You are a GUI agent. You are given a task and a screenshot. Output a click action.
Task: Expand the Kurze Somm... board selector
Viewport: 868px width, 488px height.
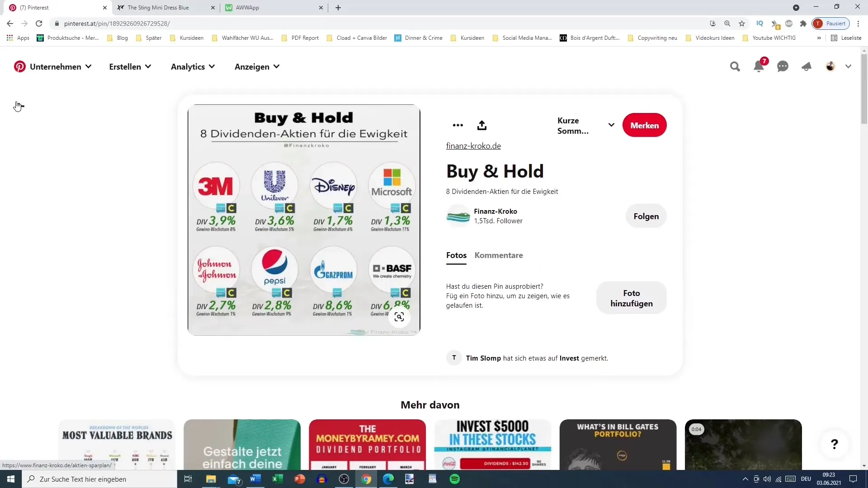click(x=612, y=125)
